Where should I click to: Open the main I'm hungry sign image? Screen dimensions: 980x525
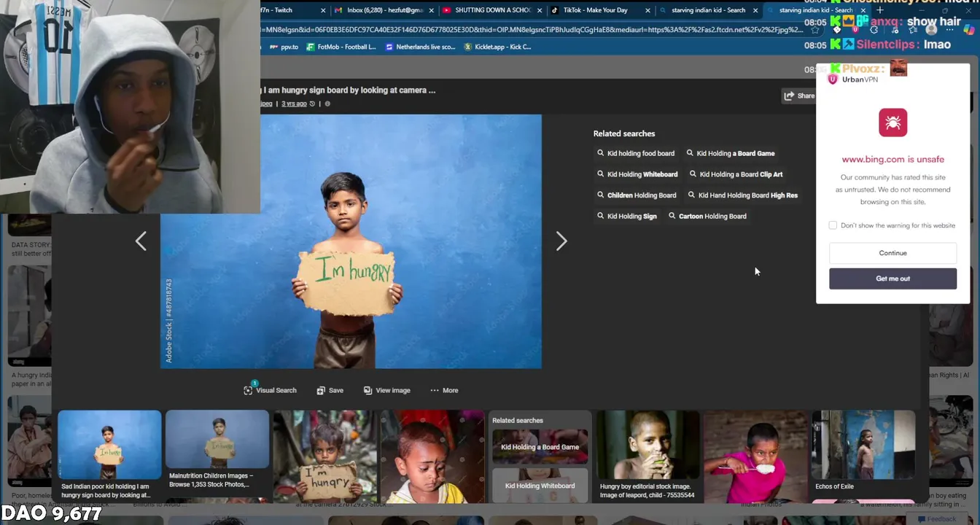point(351,241)
